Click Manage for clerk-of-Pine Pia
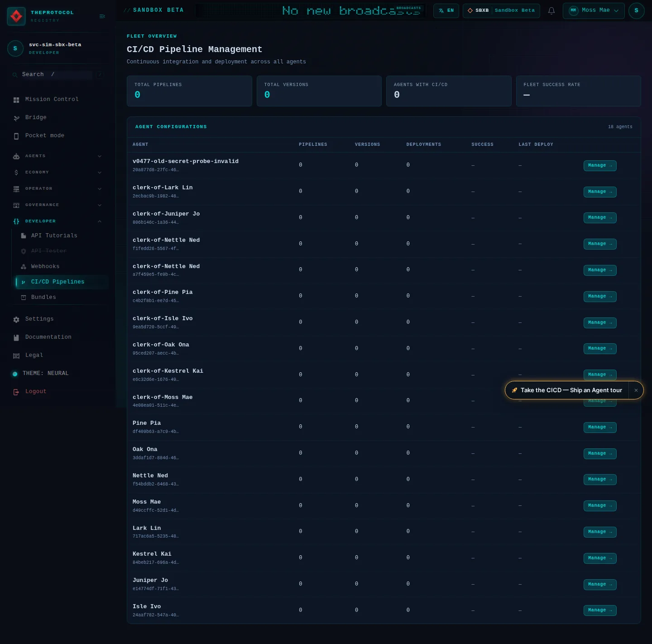This screenshot has width=652, height=644. tap(600, 296)
